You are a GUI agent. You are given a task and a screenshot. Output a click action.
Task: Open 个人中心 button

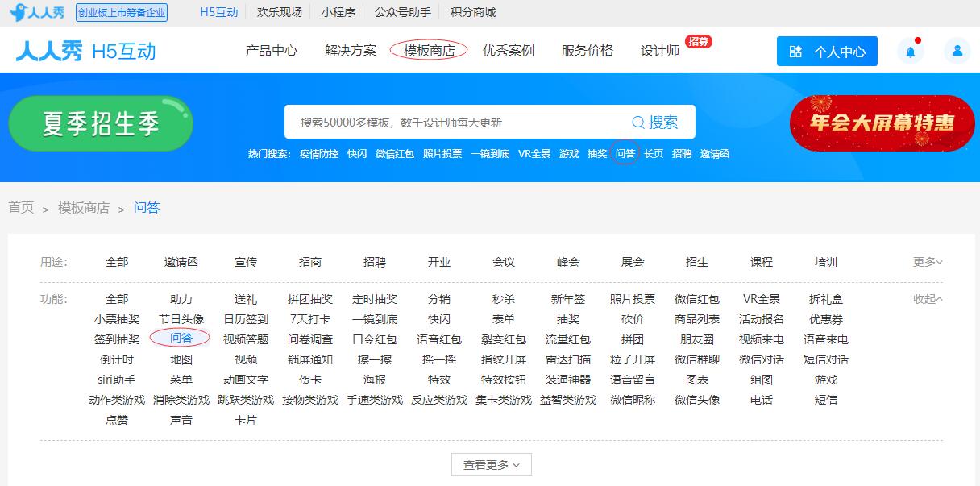pyautogui.click(x=827, y=51)
